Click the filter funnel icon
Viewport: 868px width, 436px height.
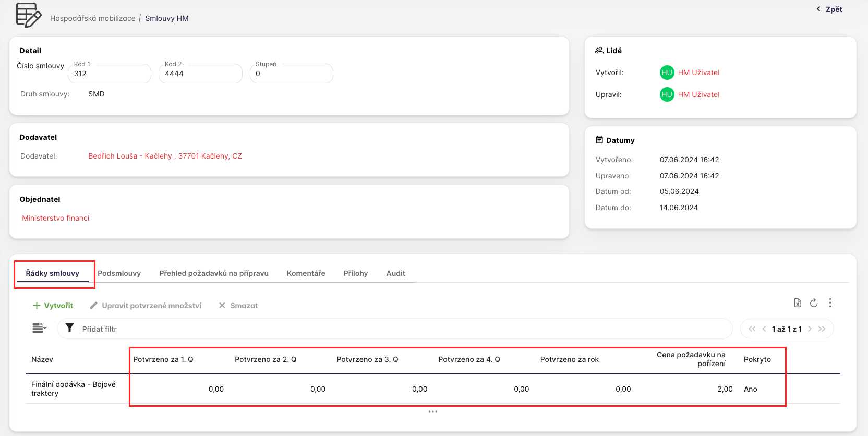point(69,328)
